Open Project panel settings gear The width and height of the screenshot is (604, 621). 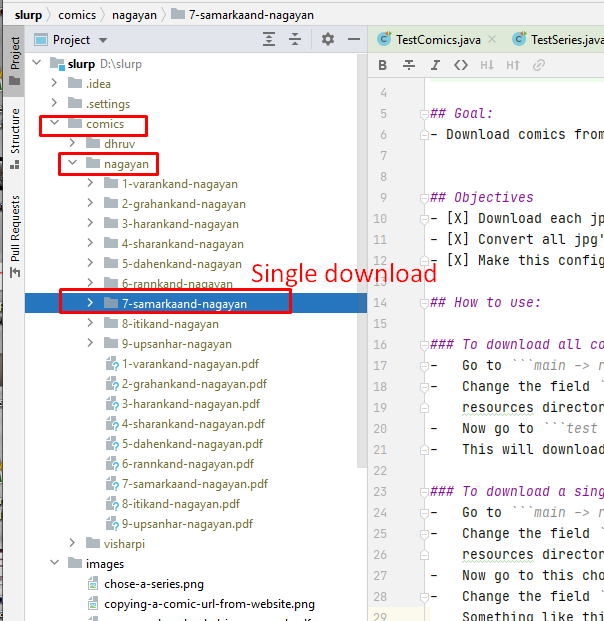(328, 39)
